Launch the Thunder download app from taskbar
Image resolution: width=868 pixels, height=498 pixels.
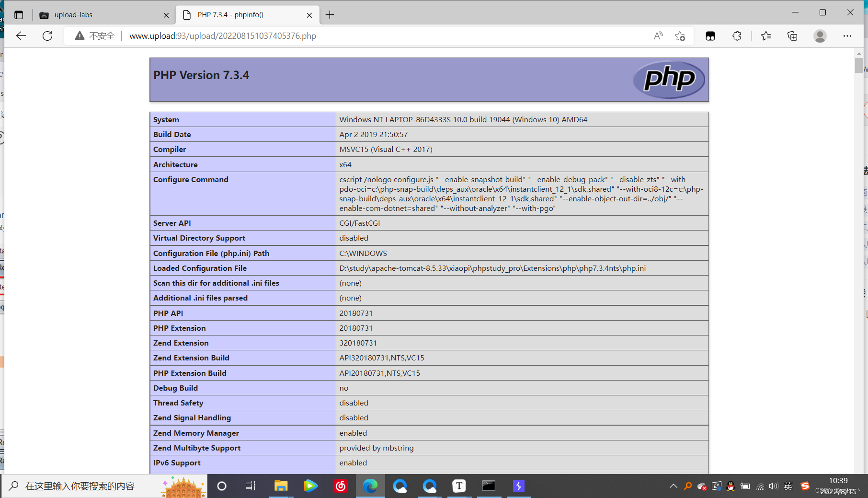519,486
